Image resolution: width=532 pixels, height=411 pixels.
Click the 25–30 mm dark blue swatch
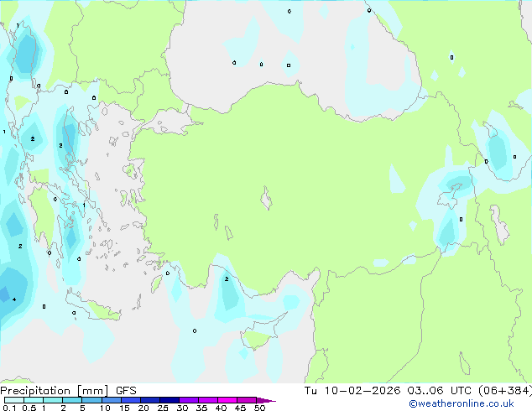pyautogui.click(x=169, y=400)
